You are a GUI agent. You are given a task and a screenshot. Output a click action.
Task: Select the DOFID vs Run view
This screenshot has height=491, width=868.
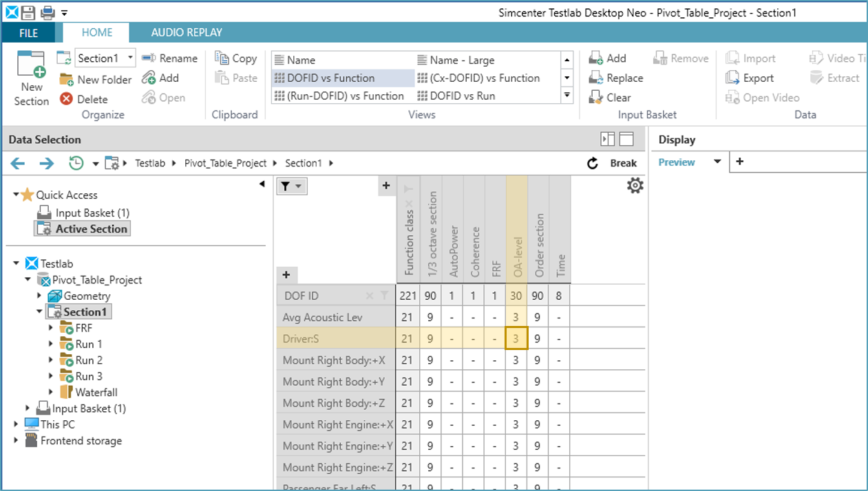[x=461, y=96]
